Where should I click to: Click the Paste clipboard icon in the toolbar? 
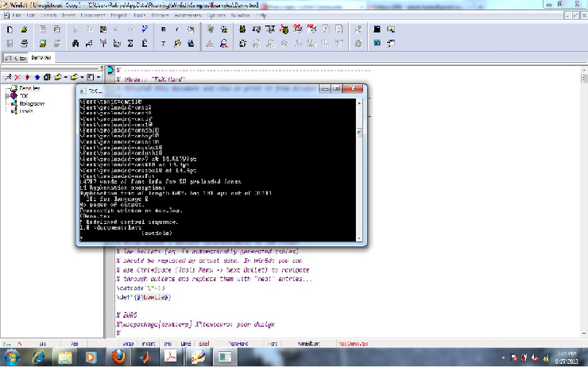103,29
